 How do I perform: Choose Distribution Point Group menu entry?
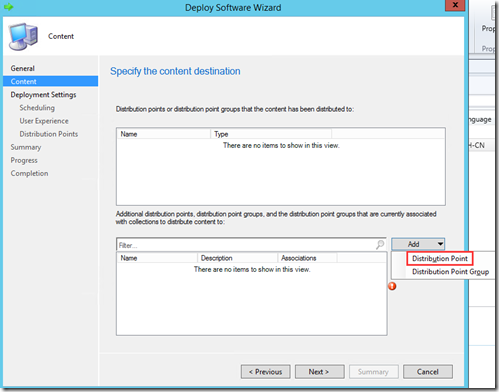pyautogui.click(x=450, y=272)
